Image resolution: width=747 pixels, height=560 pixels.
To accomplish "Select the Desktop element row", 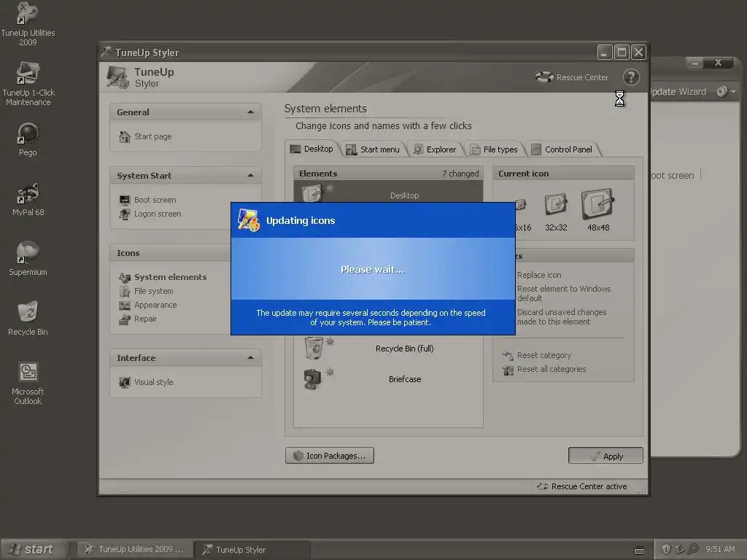I will pos(388,192).
